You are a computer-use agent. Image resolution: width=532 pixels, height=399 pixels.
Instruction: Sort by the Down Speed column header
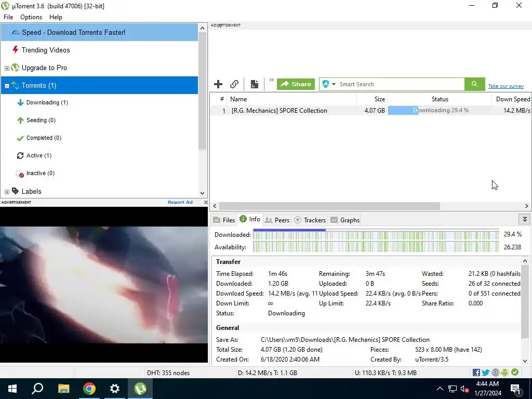click(x=512, y=99)
